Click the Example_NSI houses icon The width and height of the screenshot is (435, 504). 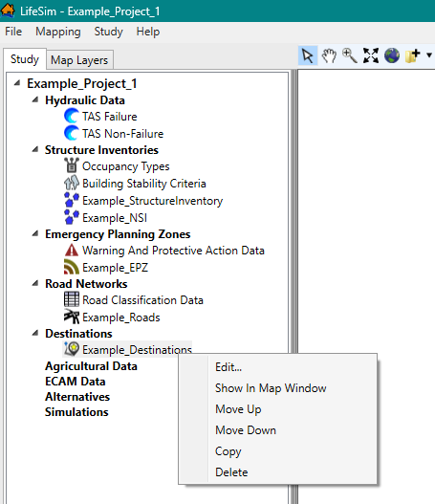[x=72, y=217]
